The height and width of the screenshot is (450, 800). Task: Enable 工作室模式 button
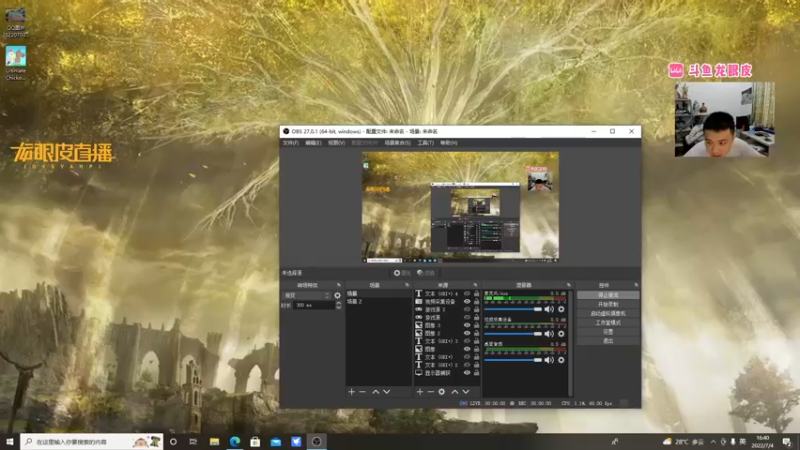pos(608,322)
